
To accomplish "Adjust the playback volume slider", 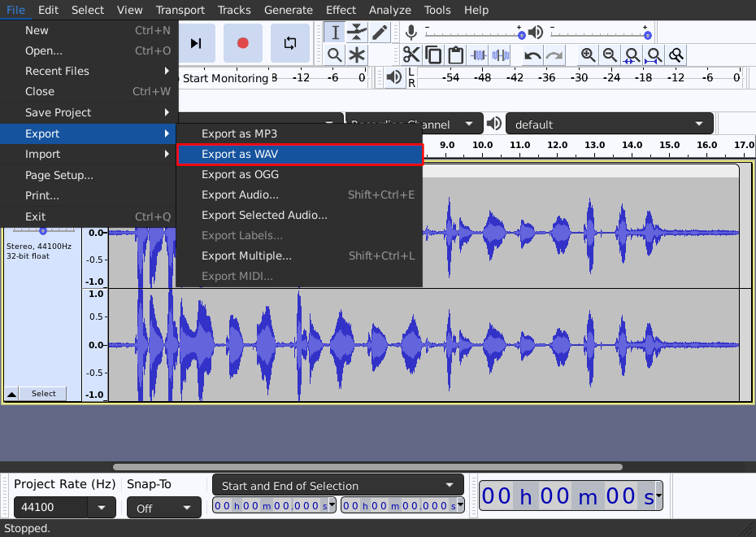I will point(600,34).
